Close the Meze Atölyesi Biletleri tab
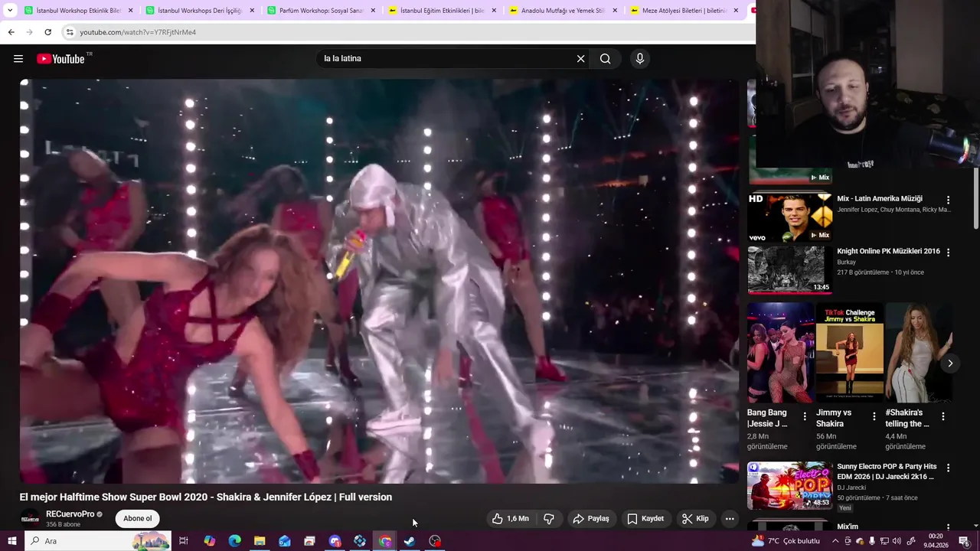 [x=736, y=11]
